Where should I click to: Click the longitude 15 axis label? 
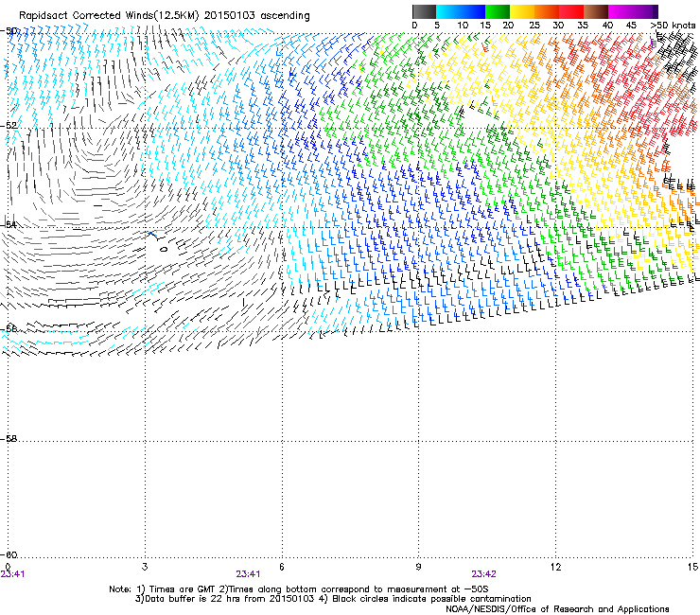[x=692, y=567]
